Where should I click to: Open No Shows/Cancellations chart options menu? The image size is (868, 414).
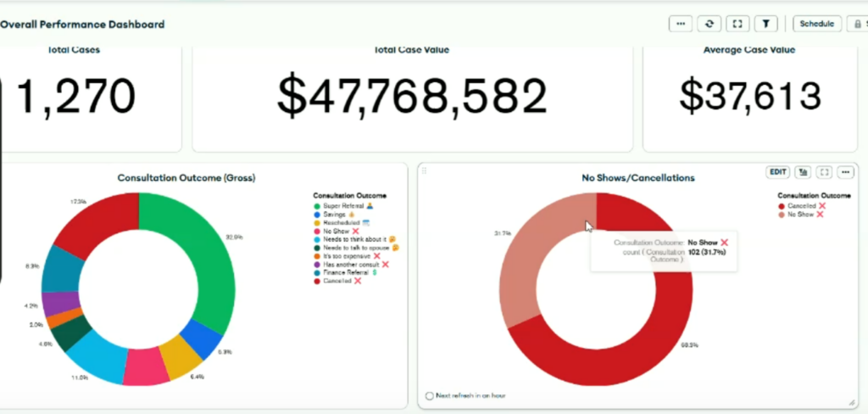point(844,172)
